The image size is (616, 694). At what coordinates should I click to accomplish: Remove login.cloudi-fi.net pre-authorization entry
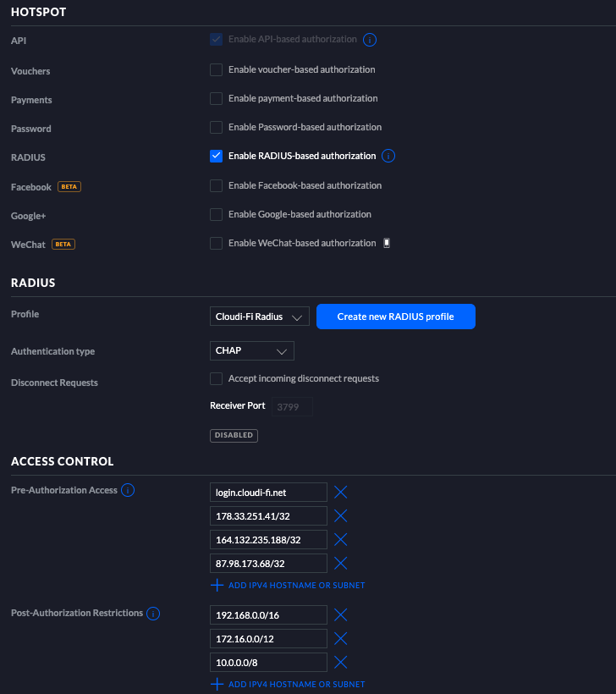click(x=340, y=492)
